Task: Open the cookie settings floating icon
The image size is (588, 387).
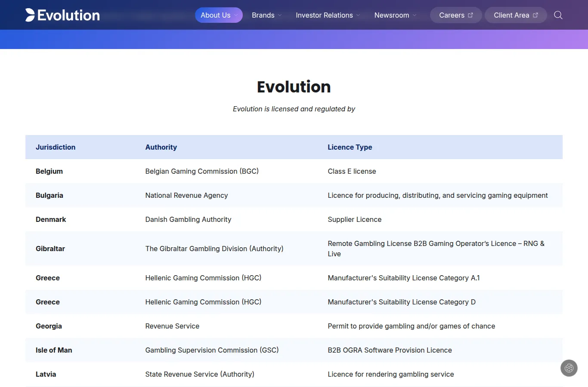Action: [569, 368]
